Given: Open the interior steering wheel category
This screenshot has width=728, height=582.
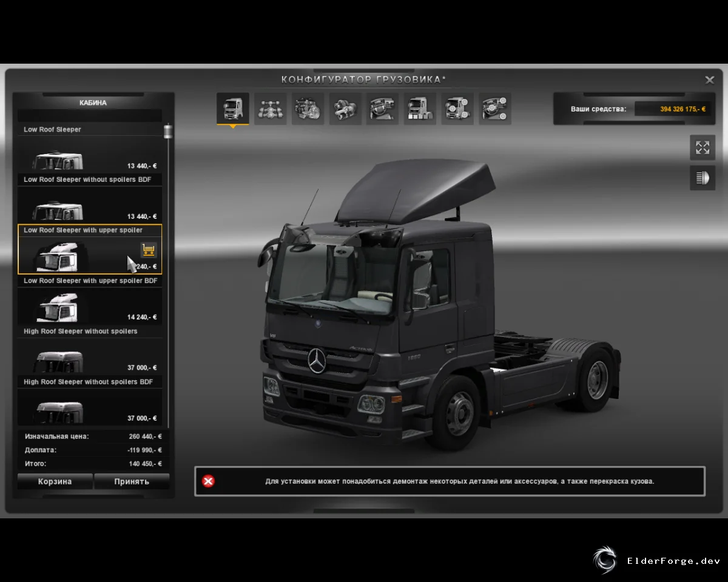Looking at the screenshot, I should 383,109.
